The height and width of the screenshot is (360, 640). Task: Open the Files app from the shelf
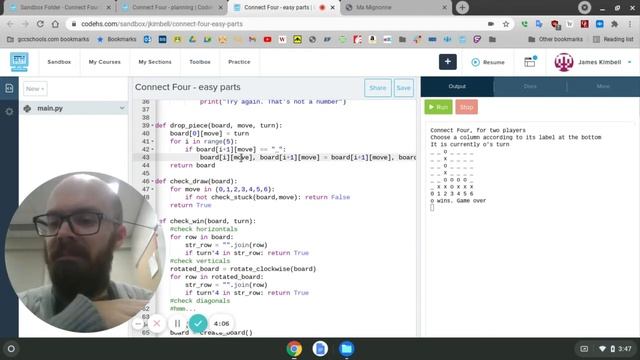coord(347,349)
